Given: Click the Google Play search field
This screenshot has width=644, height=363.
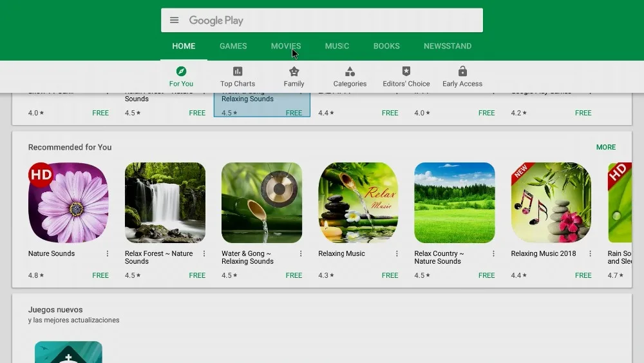Looking at the screenshot, I should pyautogui.click(x=322, y=20).
